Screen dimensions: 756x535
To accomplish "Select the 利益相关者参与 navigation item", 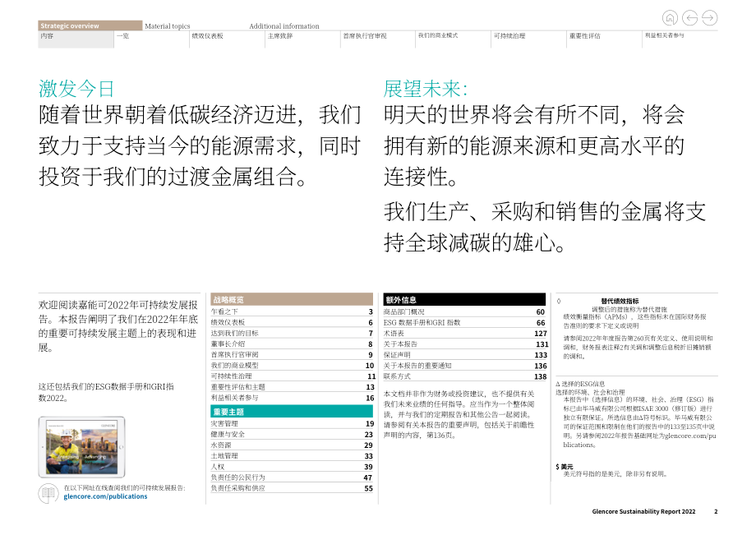I will pos(680,39).
